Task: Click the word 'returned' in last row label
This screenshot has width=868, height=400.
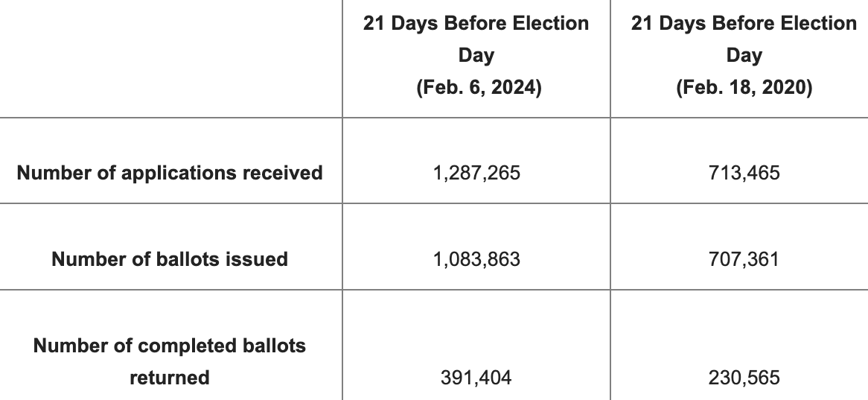Action: (170, 378)
